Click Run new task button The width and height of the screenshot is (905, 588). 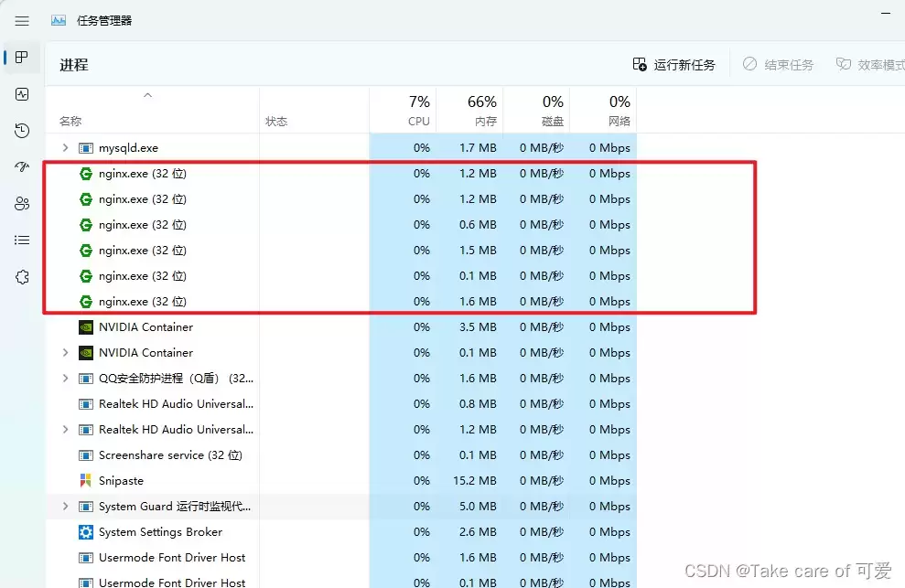(x=673, y=65)
